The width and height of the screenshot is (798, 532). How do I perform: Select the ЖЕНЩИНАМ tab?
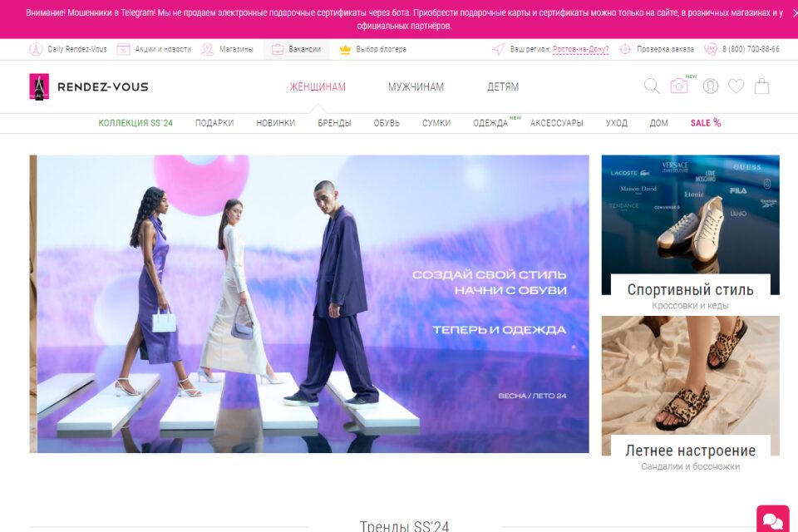point(318,87)
